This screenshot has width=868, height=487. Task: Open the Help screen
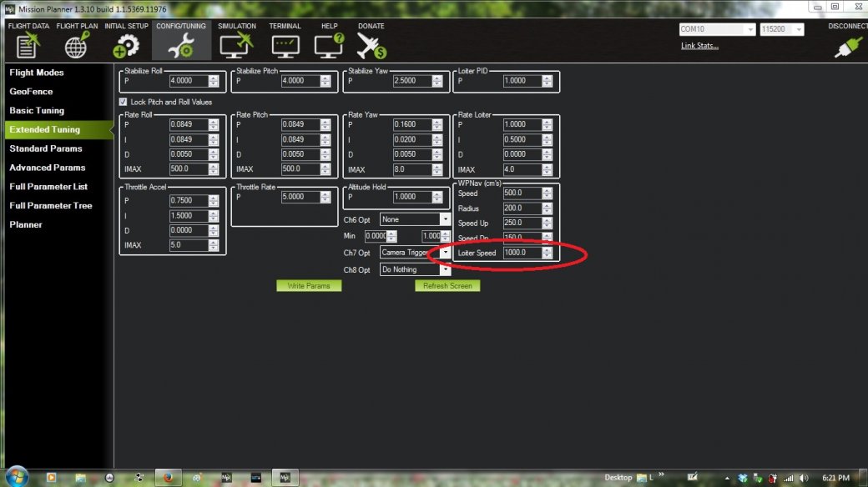[x=329, y=43]
